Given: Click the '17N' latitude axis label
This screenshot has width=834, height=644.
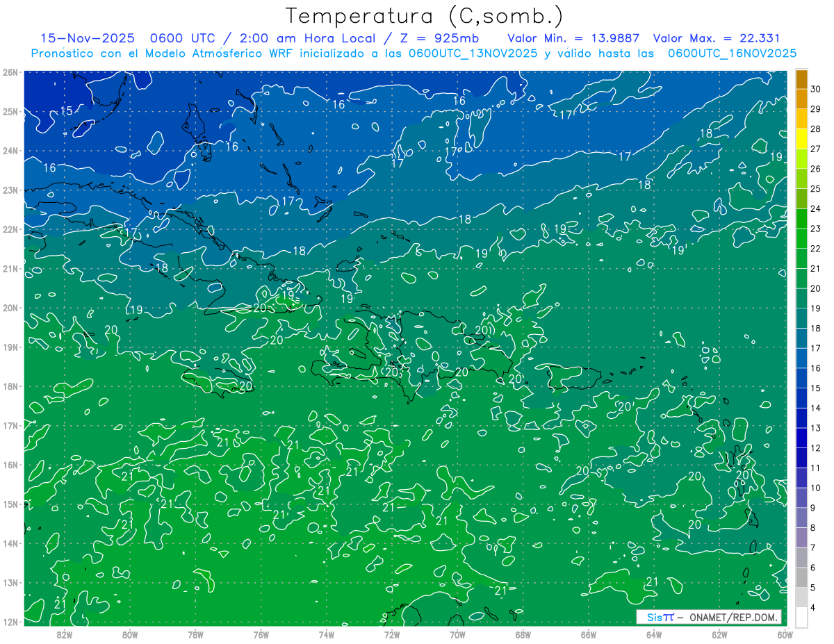Looking at the screenshot, I should point(10,425).
